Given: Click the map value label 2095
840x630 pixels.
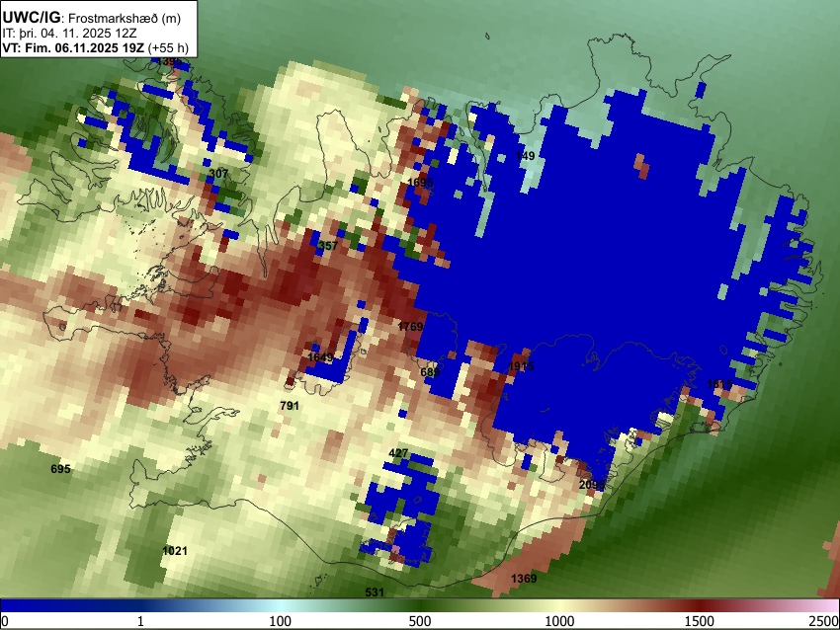Looking at the screenshot, I should pos(592,485).
